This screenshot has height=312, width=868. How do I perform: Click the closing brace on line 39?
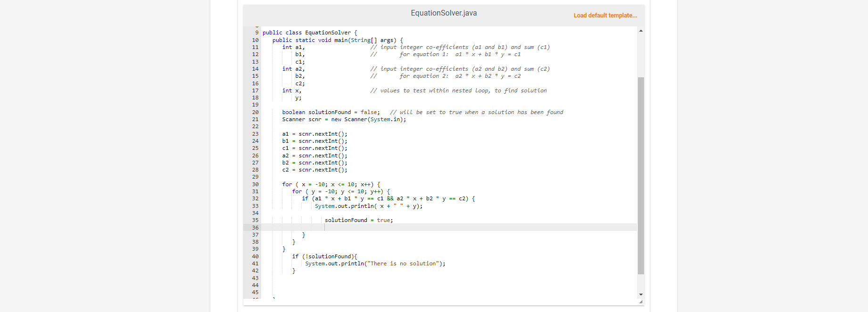click(284, 249)
